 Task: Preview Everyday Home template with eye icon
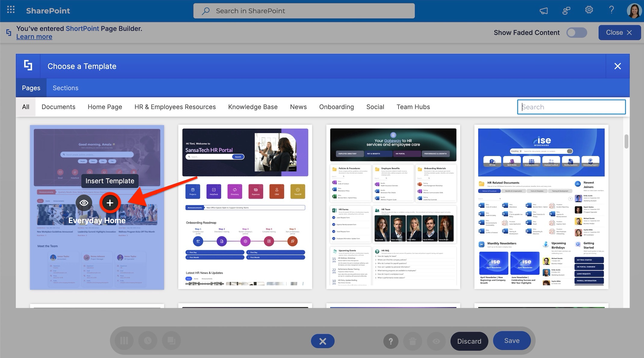(x=84, y=203)
